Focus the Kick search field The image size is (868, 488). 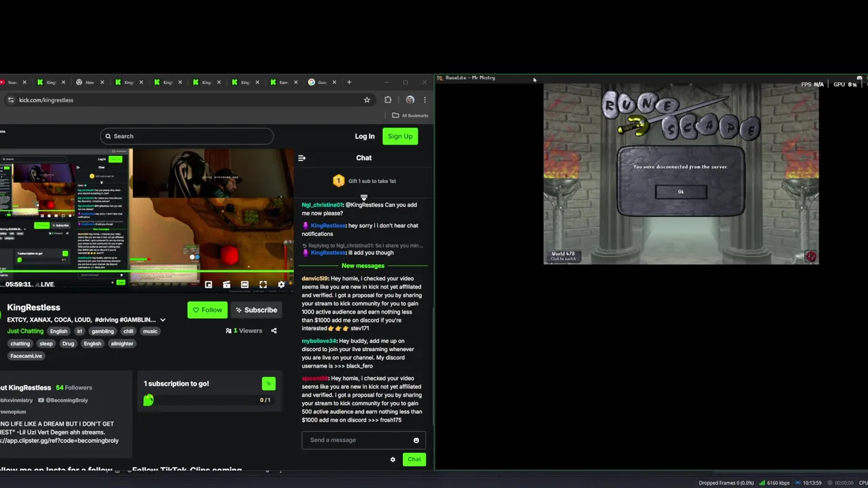[x=187, y=136]
